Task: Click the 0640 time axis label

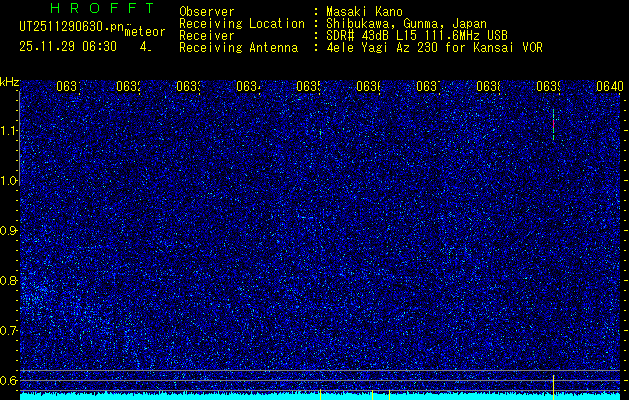Action: pos(610,86)
